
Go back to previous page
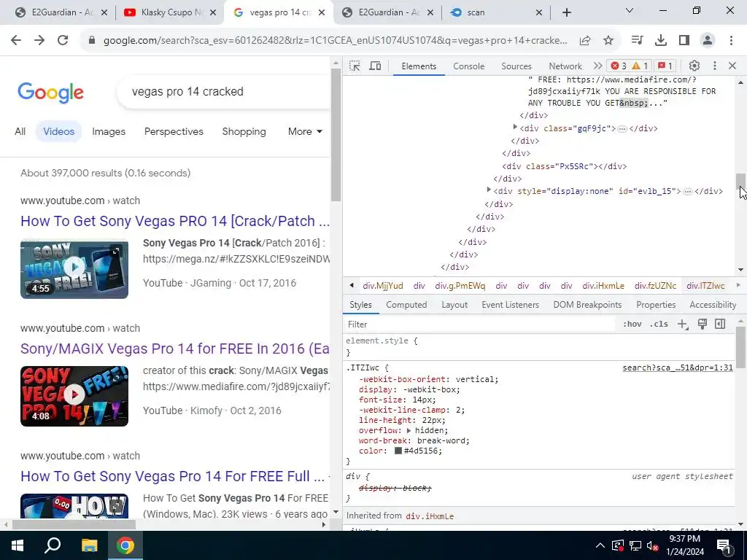pos(16,41)
